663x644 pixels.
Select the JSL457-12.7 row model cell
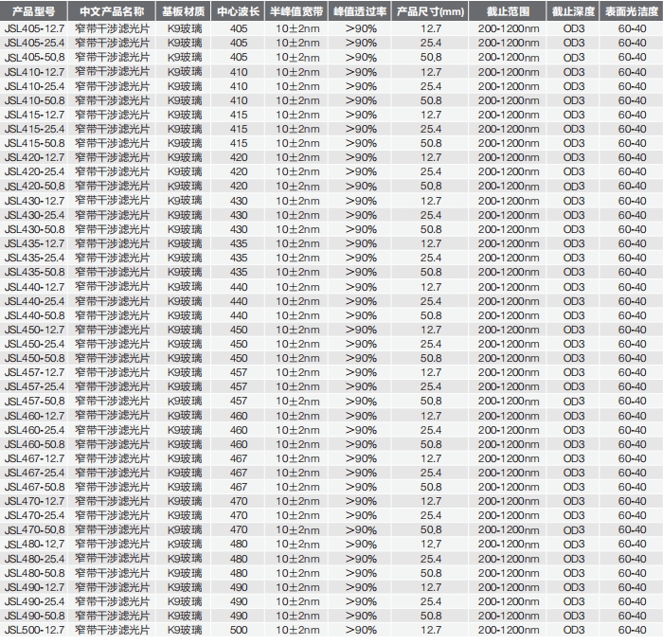pyautogui.click(x=34, y=372)
